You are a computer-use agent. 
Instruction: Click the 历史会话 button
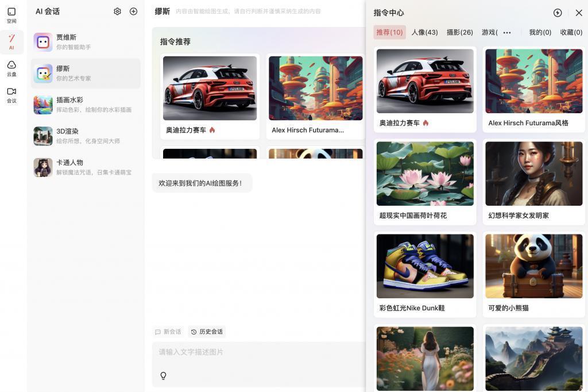tap(208, 332)
